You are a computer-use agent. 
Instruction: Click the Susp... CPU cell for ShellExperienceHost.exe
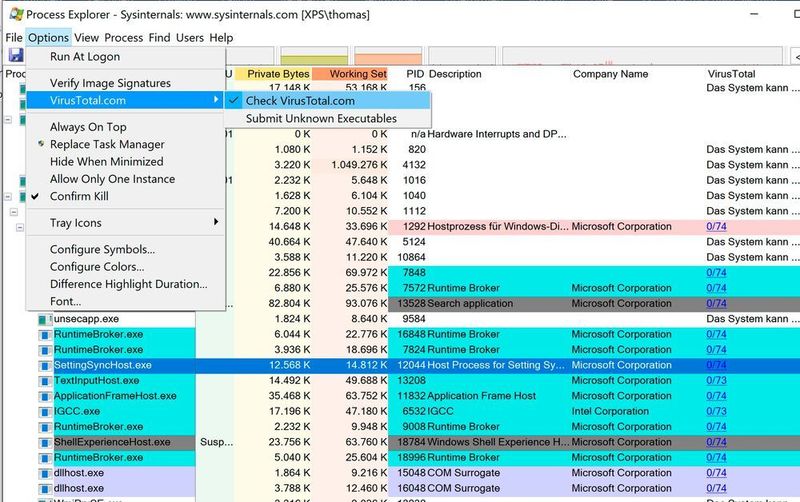216,442
